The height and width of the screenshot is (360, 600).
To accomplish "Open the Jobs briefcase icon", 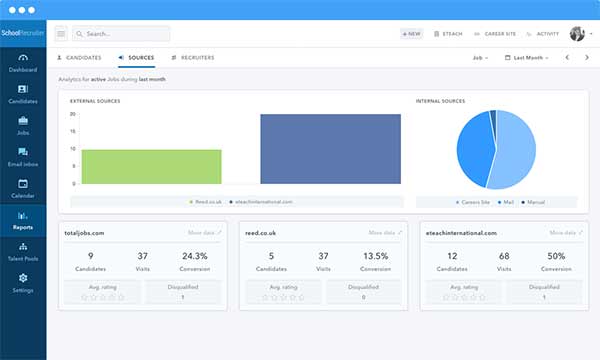I will point(23,121).
